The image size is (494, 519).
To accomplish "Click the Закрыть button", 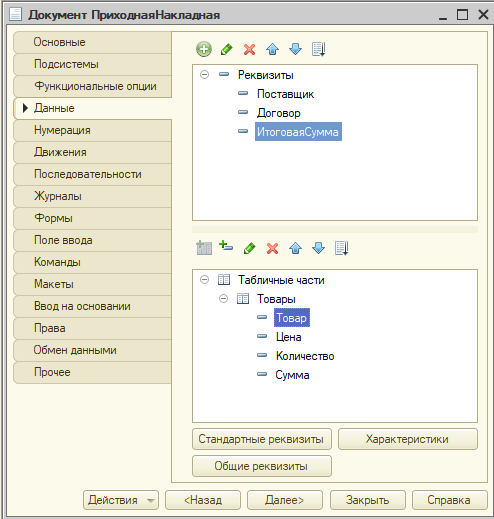I will (x=368, y=500).
